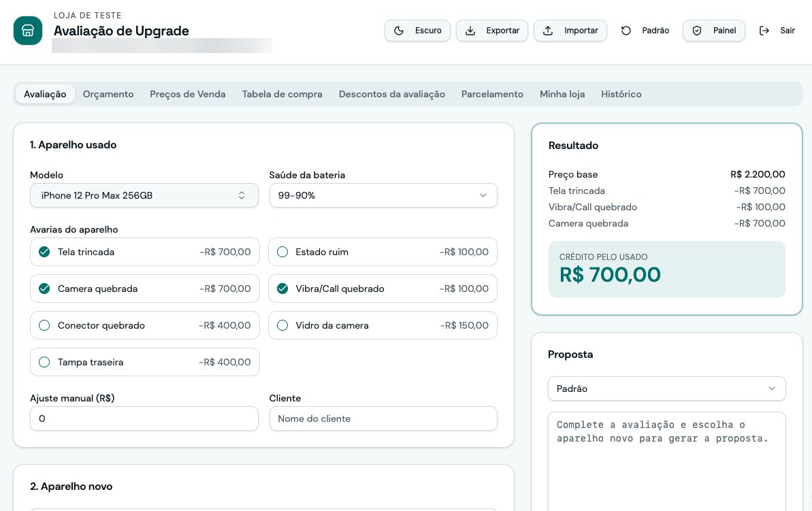Viewport: 812px width, 511px height.
Task: Click the proposal text area
Action: pyautogui.click(x=666, y=461)
